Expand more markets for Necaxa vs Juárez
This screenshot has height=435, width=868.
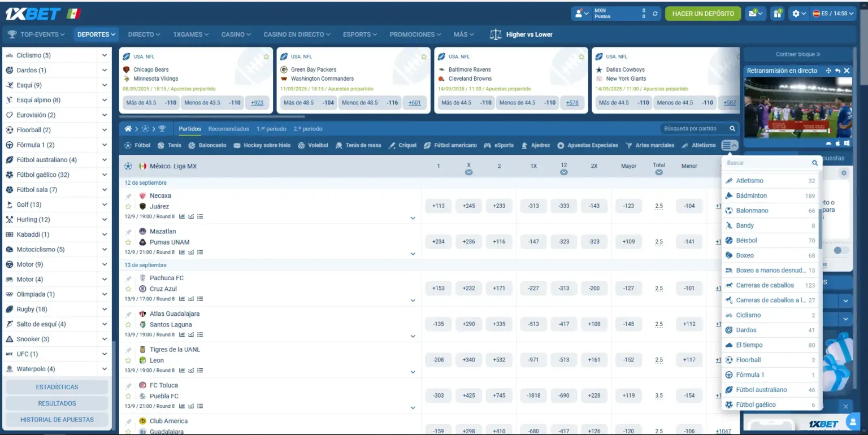(413, 218)
